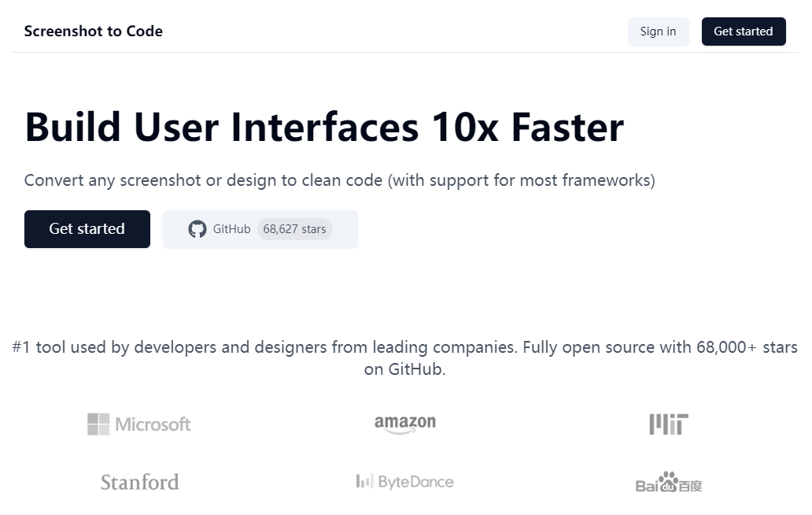Image resolution: width=812 pixels, height=515 pixels.
Task: Click the Microsoft wordmark text
Action: (x=153, y=424)
